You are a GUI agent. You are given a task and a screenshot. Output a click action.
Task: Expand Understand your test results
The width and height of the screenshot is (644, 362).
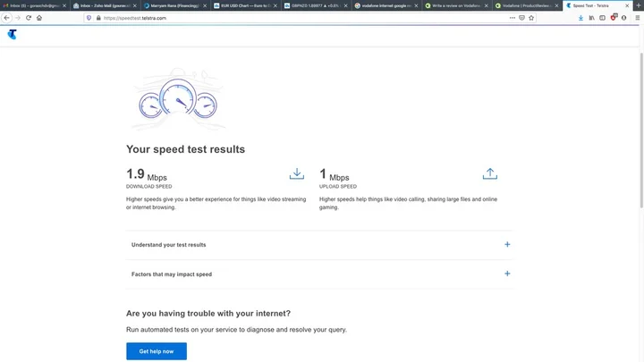coord(319,245)
